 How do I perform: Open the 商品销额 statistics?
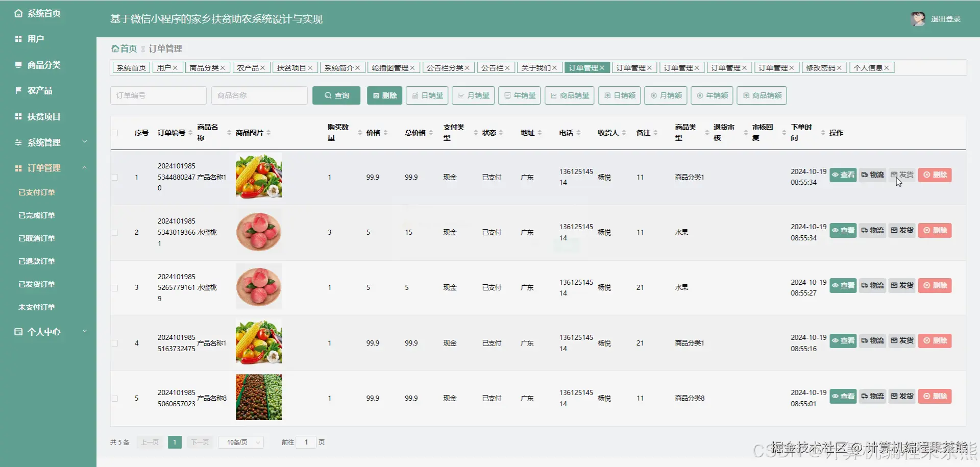coord(762,95)
